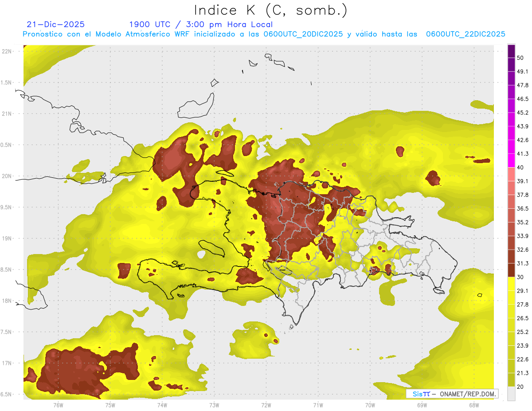Screen dimensions: 532x411
Task: Click the "73W" longitude label
Action: [x=214, y=405]
